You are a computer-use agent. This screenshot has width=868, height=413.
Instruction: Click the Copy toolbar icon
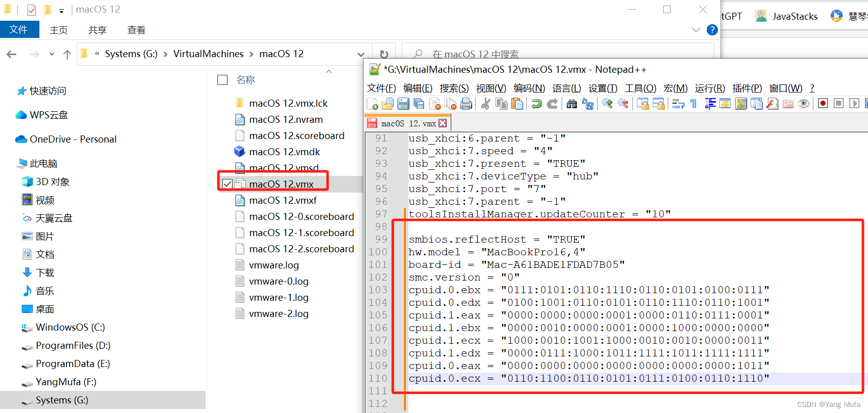click(x=501, y=104)
